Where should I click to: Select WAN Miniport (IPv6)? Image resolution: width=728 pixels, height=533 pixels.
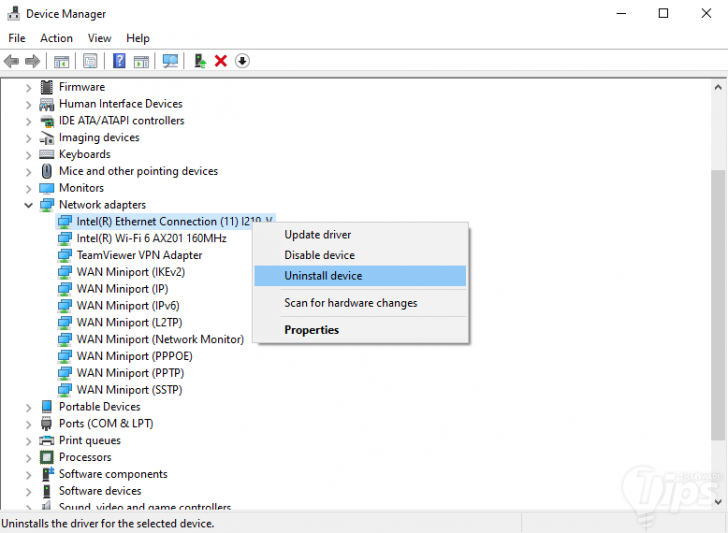[x=128, y=306]
